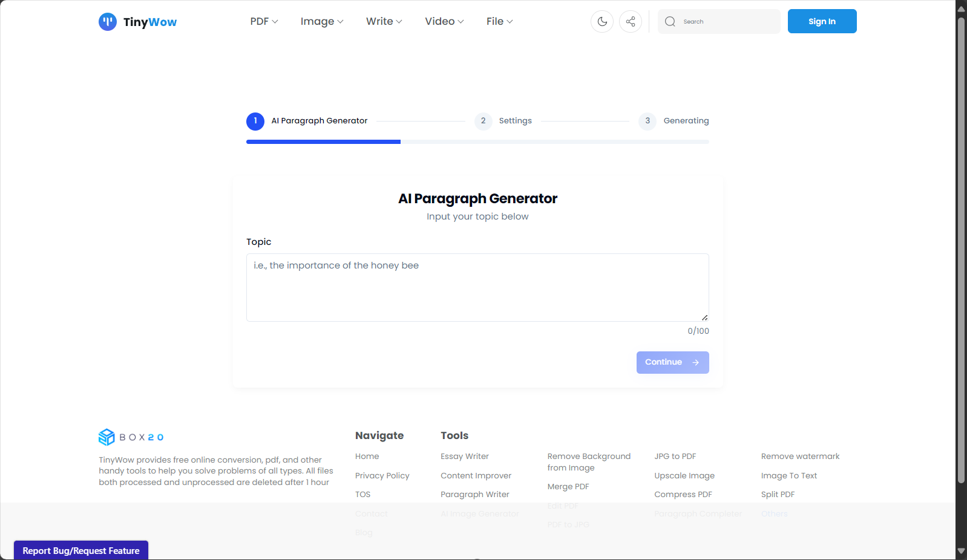
Task: Click the Topic text area
Action: tap(477, 287)
